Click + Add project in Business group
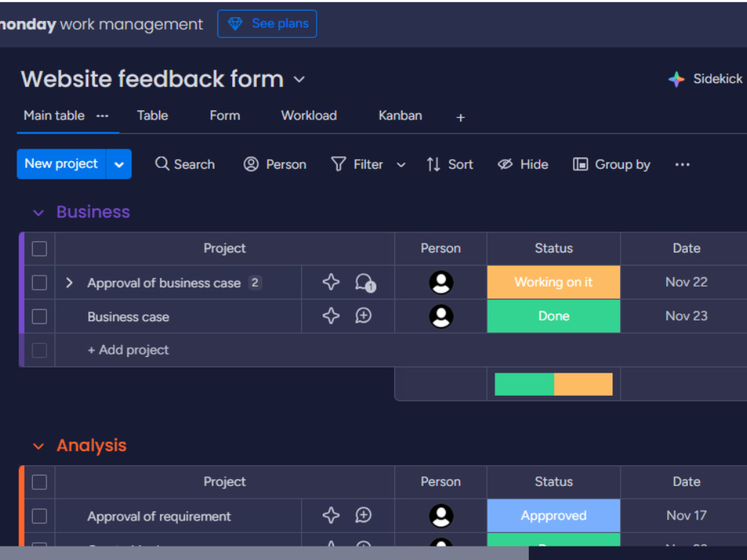747x560 pixels. [x=128, y=350]
